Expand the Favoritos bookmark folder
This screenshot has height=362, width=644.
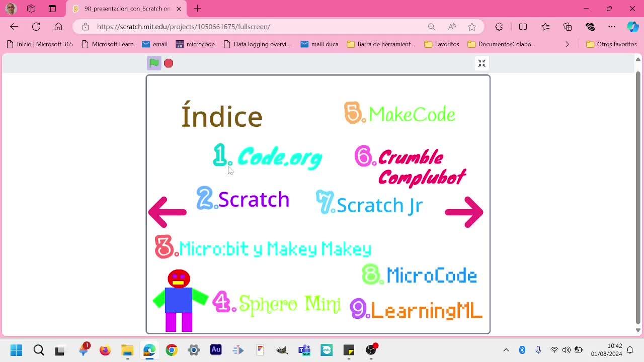tap(442, 44)
